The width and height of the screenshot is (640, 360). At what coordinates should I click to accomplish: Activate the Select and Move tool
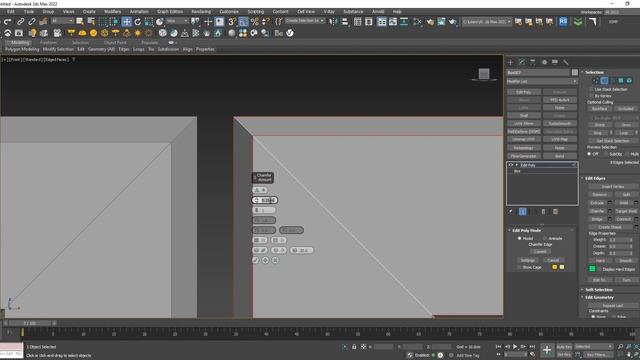click(127, 22)
